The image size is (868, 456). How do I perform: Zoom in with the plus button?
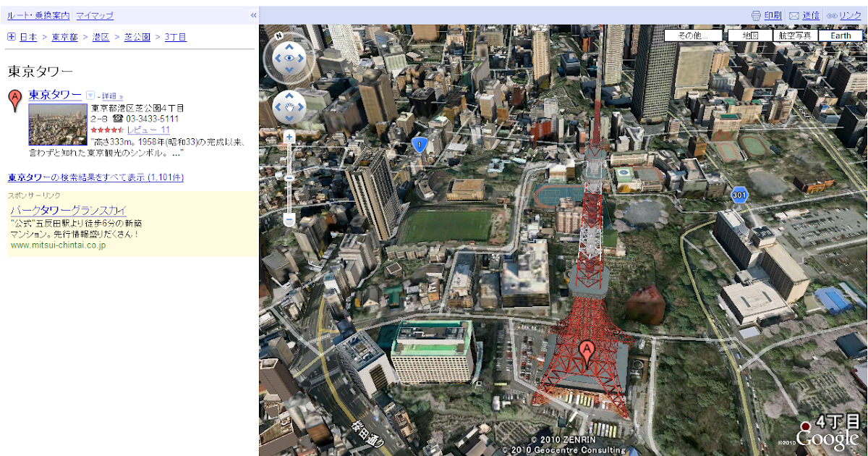click(289, 136)
